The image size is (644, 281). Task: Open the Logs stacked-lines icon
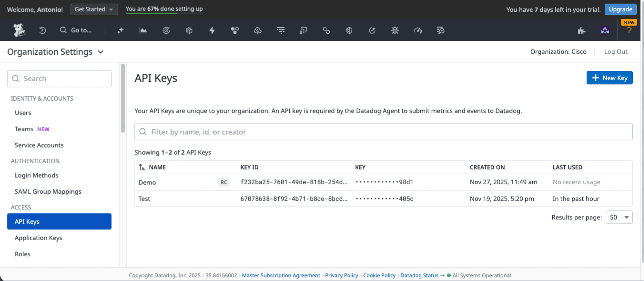point(281,30)
